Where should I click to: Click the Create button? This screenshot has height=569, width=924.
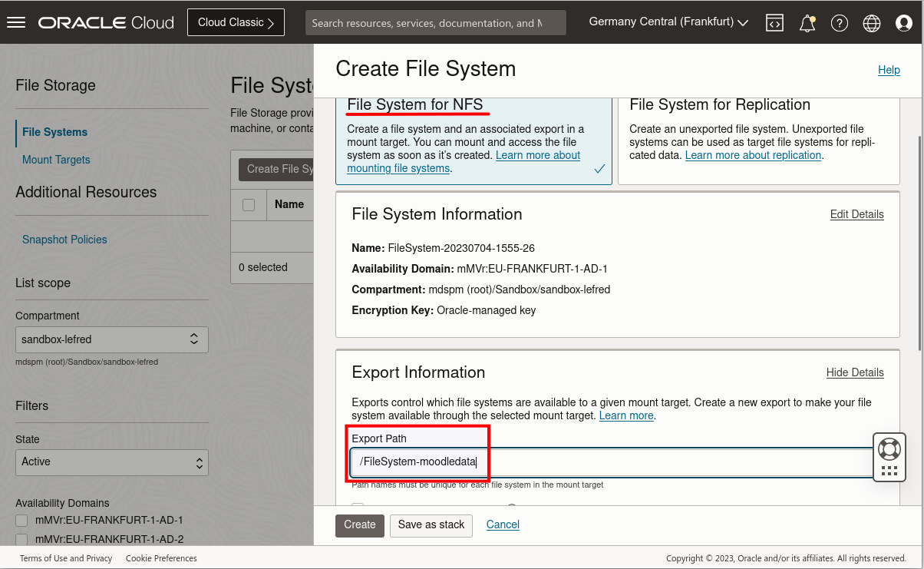point(359,525)
